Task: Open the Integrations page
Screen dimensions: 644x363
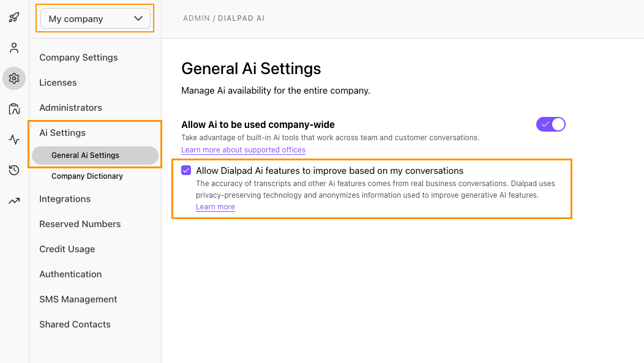Action: tap(65, 199)
